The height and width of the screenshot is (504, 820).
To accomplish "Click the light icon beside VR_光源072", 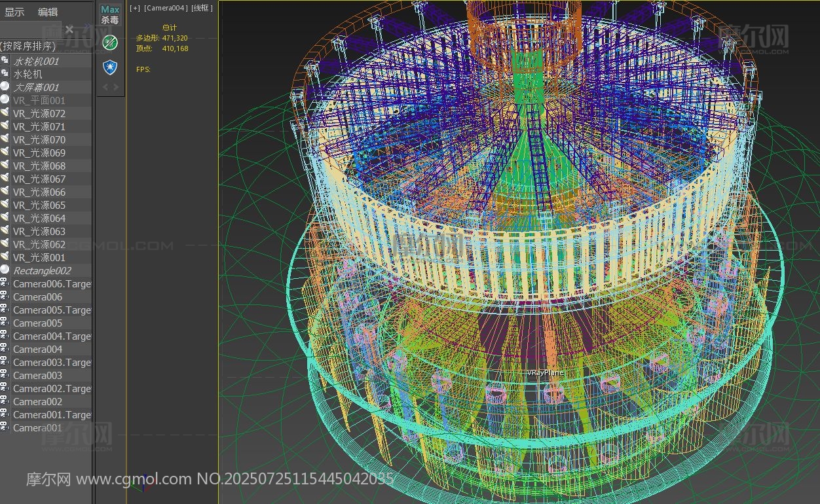I will click(x=5, y=113).
